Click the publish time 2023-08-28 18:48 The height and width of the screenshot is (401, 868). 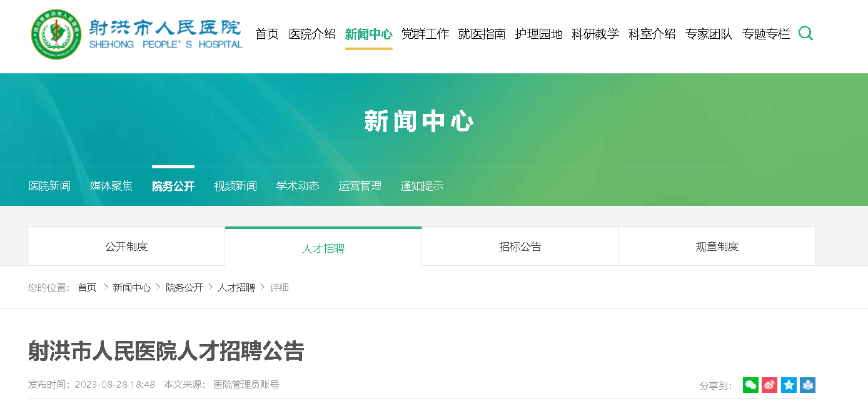click(x=115, y=385)
